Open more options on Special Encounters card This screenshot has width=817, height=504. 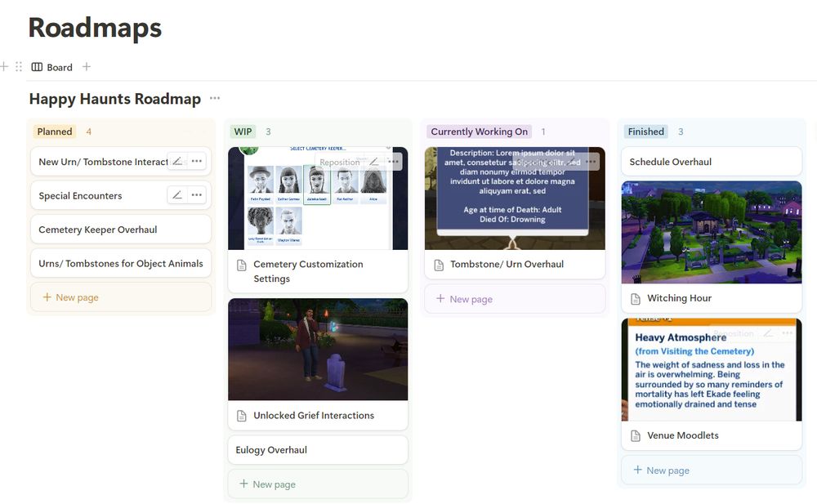[x=196, y=195]
